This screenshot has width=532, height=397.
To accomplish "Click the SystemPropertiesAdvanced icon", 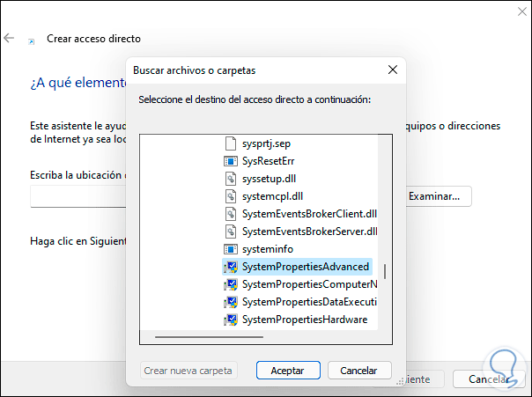I will coord(232,267).
